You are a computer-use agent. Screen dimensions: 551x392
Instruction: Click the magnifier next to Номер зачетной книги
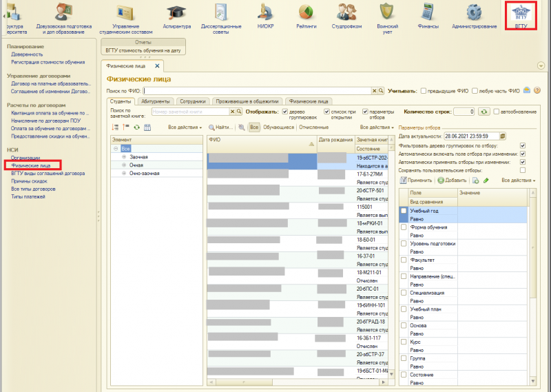[239, 112]
